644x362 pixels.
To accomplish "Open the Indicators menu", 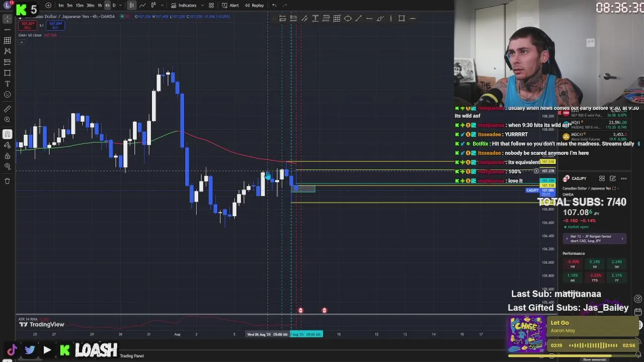I will 183,5.
